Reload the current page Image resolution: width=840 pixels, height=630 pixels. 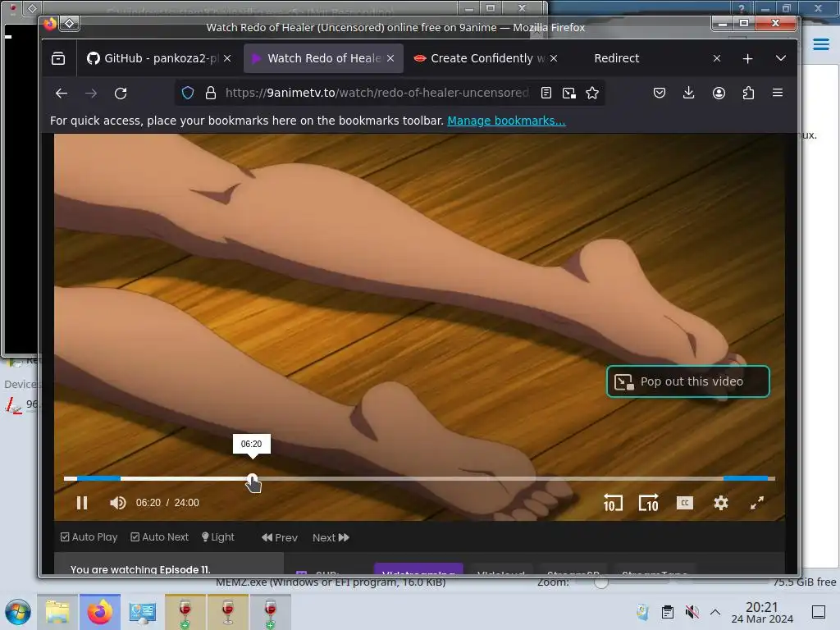point(121,94)
